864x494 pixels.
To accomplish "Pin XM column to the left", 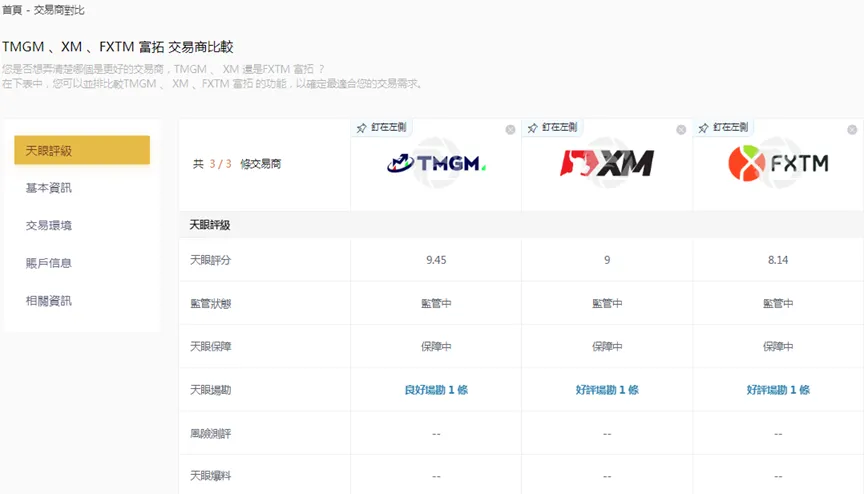I will (x=552, y=127).
